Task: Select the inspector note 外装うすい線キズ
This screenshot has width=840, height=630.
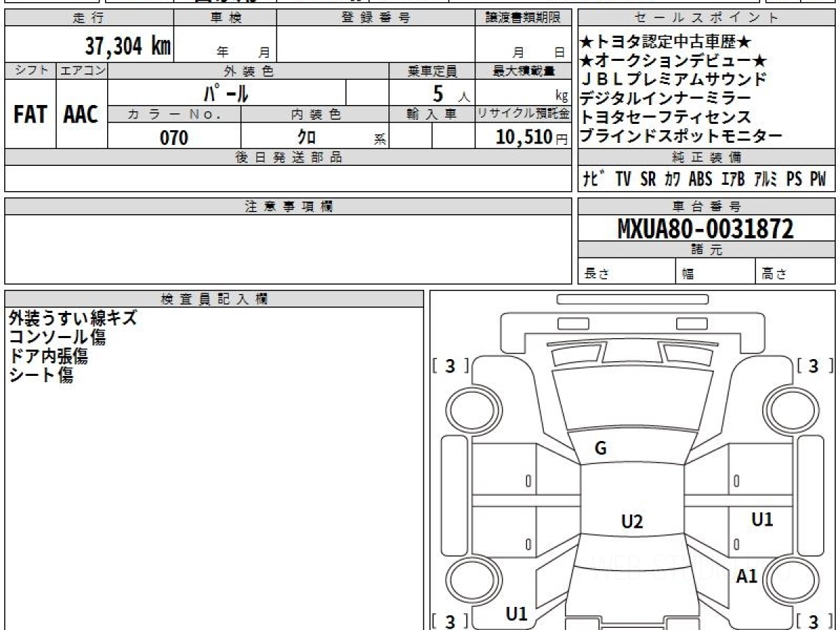Action: pos(73,318)
